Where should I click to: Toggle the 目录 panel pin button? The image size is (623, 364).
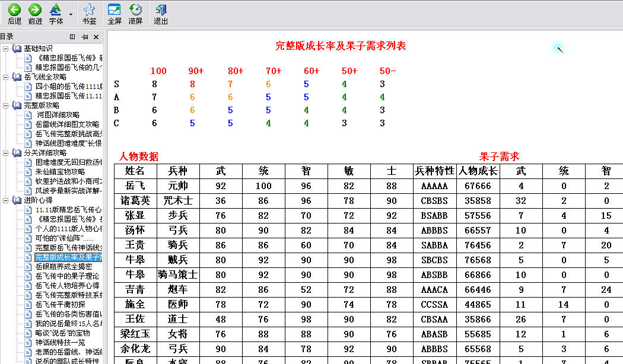[85, 37]
